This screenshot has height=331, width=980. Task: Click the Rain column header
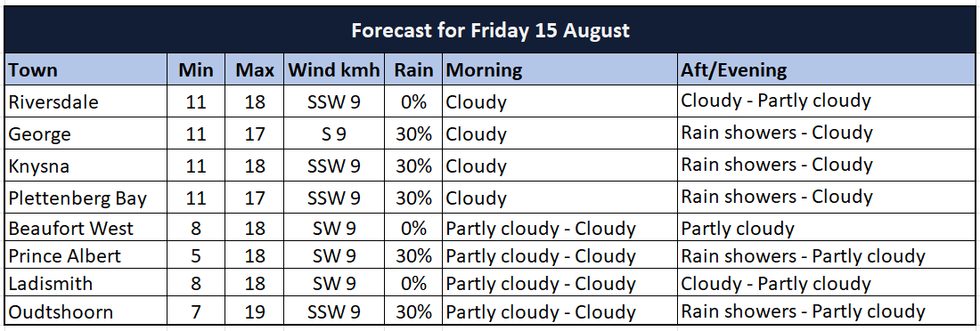(x=412, y=70)
